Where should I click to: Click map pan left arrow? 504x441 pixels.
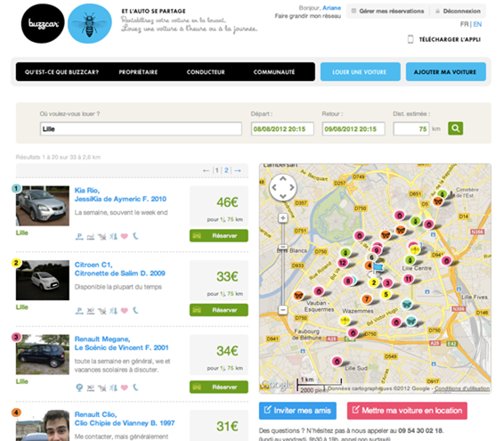tap(274, 187)
